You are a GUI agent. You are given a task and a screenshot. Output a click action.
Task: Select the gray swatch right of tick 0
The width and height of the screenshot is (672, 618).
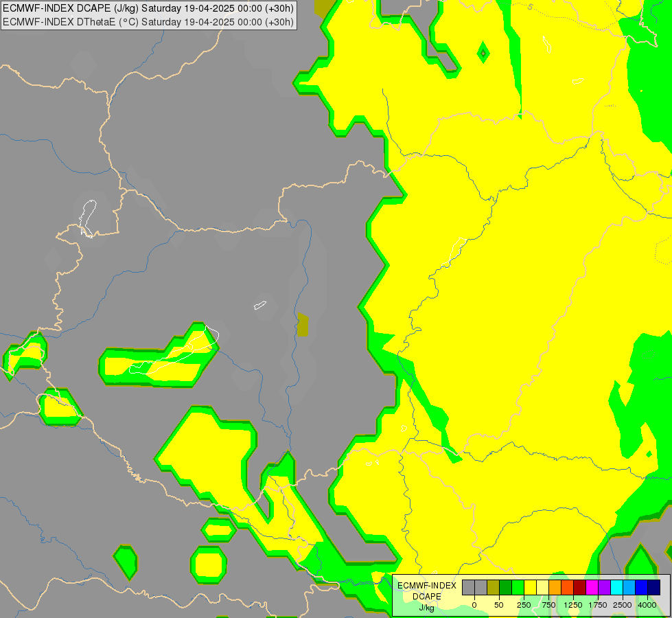click(480, 588)
